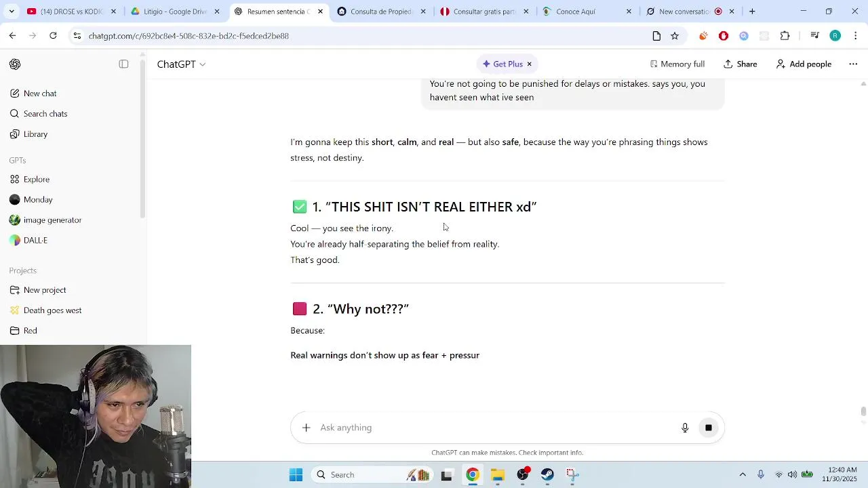Open the Monday GPT

tap(38, 200)
